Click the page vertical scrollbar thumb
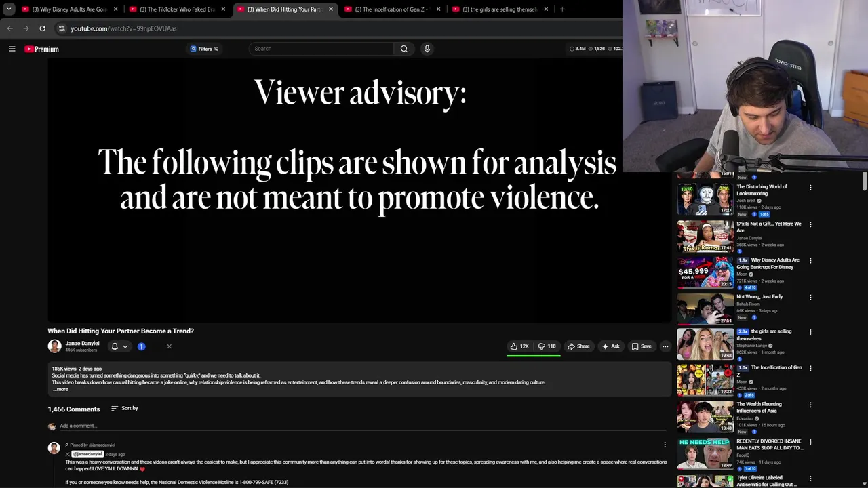Screen dimensions: 868x488 point(865,182)
